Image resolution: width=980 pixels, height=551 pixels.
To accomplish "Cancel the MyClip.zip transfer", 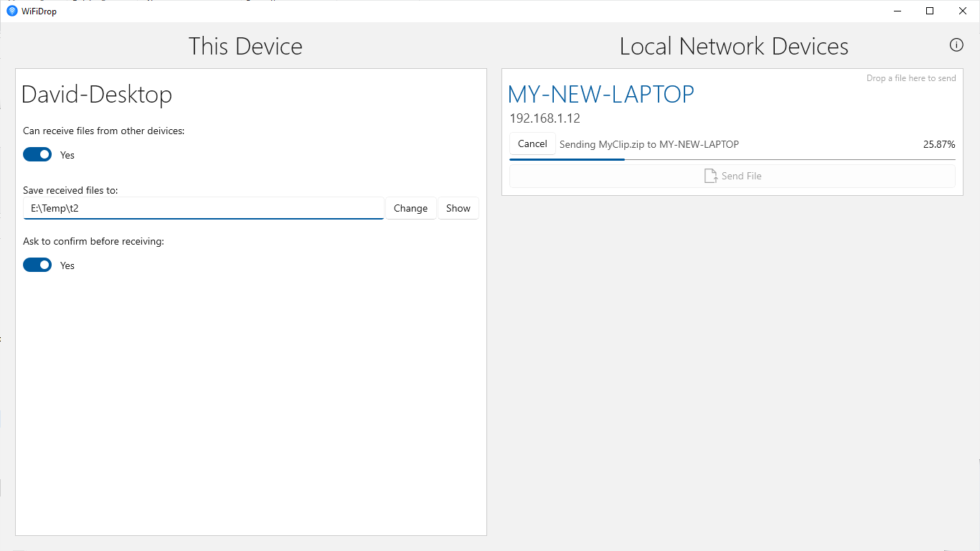I will coord(532,143).
